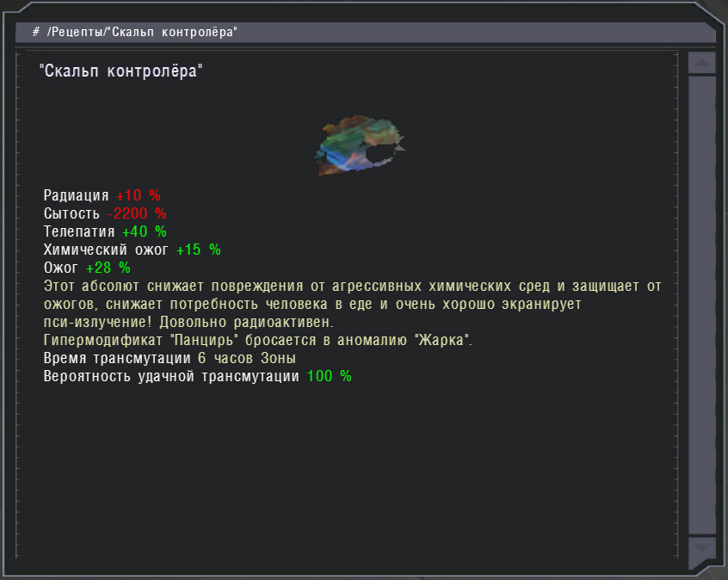
Task: Select the Радиация +10 % stat line
Action: (102, 195)
